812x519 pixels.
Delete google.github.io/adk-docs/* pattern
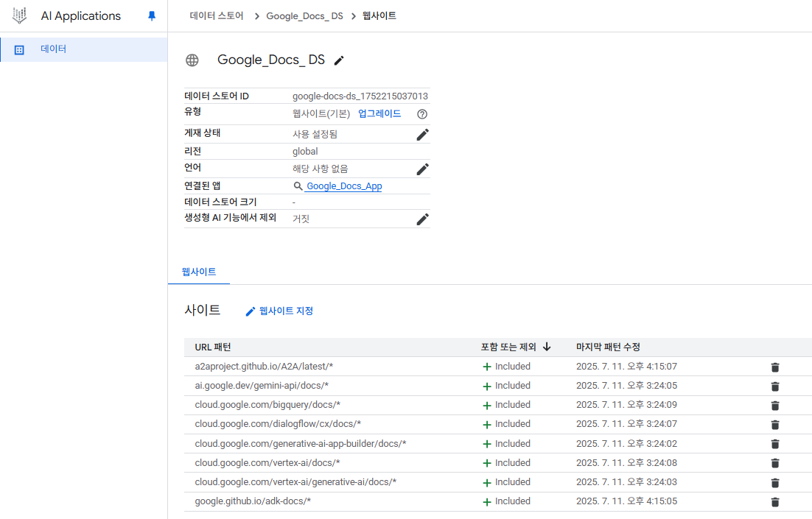(x=775, y=502)
